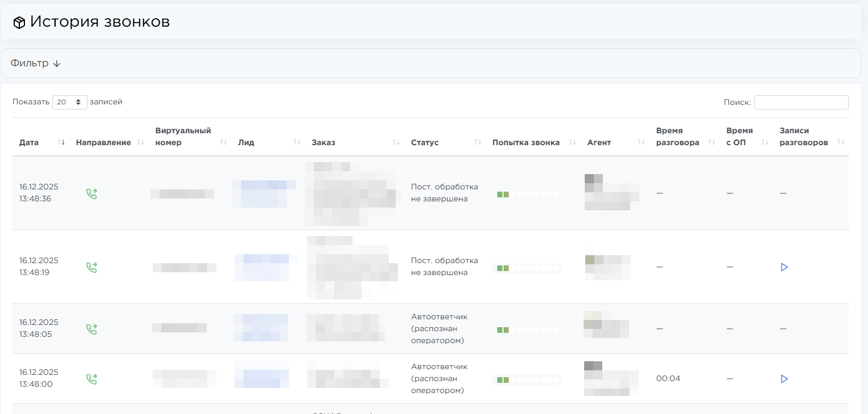Sort by Виртуальный номер column header
Screen dimensions: 868x414
click(183, 137)
